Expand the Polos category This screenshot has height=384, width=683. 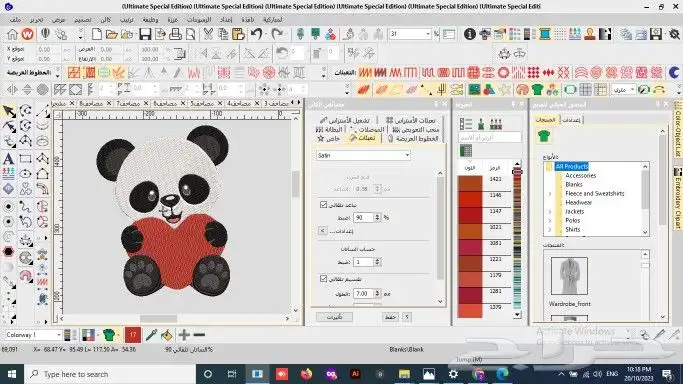tap(550, 220)
